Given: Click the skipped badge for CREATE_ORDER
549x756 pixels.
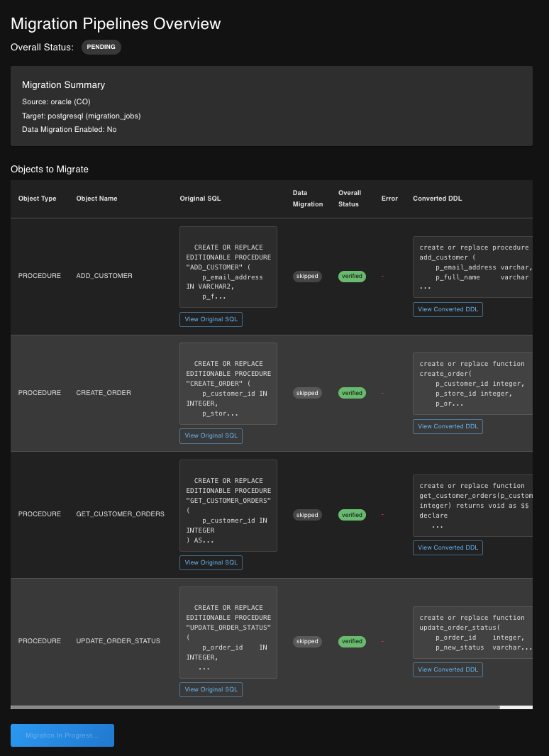Looking at the screenshot, I should pyautogui.click(x=307, y=393).
